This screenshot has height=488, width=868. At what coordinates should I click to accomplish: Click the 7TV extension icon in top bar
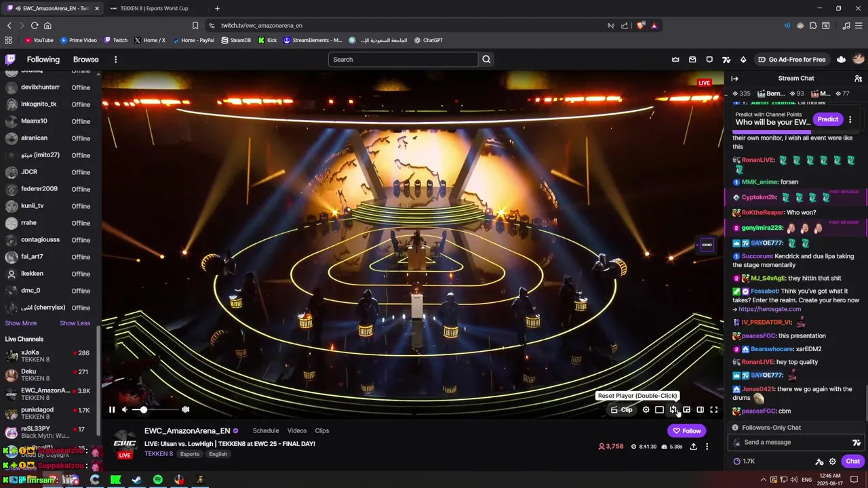tap(726, 60)
